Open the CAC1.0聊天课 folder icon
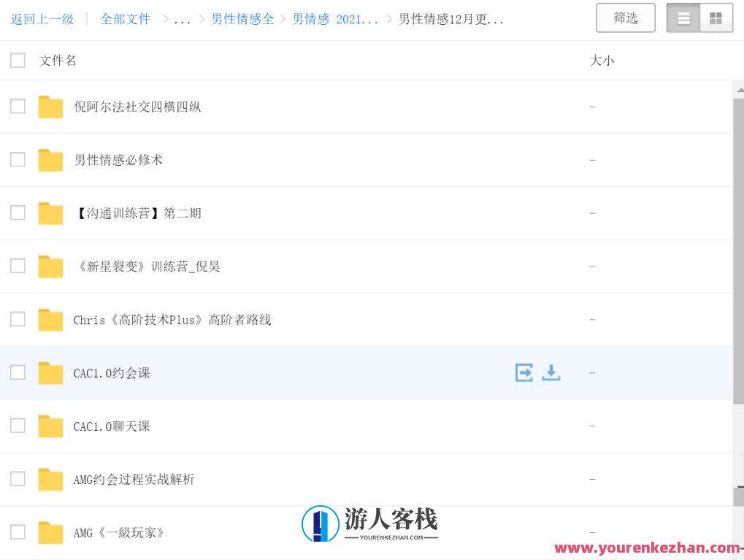The height and width of the screenshot is (560, 744). click(50, 426)
